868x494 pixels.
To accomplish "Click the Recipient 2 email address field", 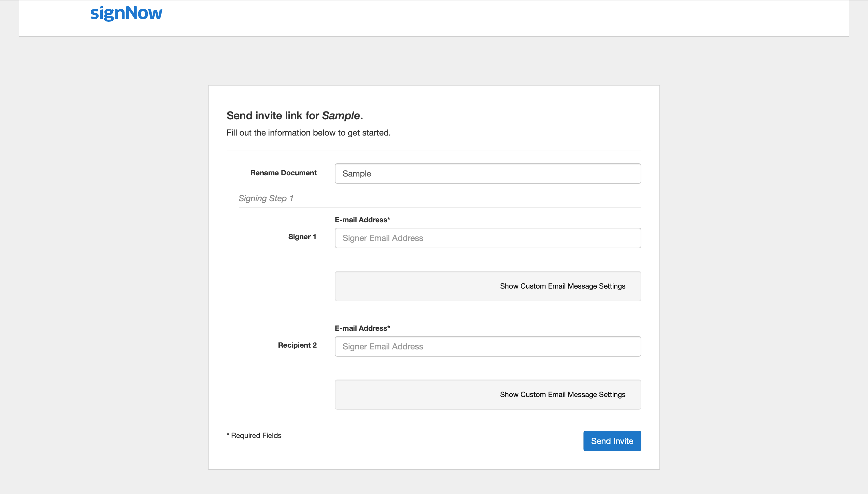I will (487, 346).
